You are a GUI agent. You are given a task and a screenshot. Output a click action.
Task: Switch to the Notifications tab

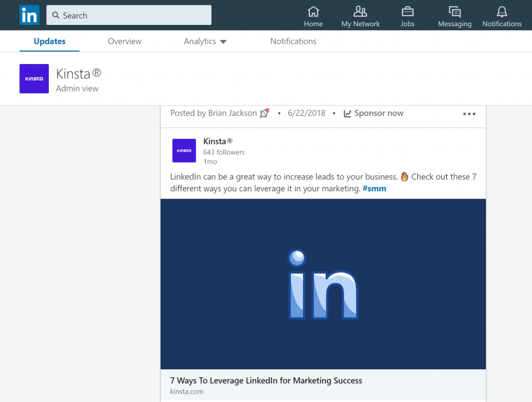point(293,41)
